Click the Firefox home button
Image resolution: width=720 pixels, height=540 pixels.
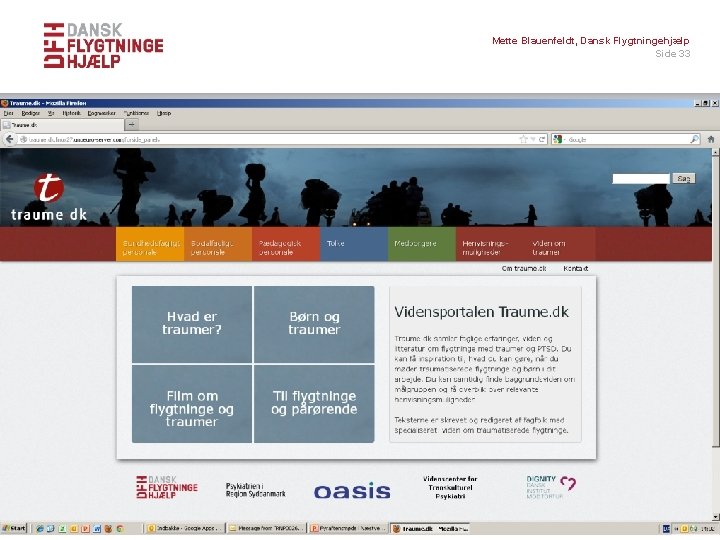pyautogui.click(x=711, y=140)
